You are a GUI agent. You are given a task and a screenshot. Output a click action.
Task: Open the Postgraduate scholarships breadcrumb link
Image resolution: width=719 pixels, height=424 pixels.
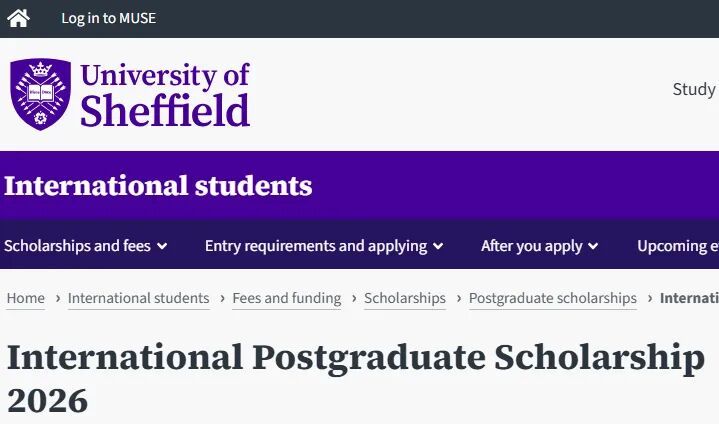pos(552,298)
